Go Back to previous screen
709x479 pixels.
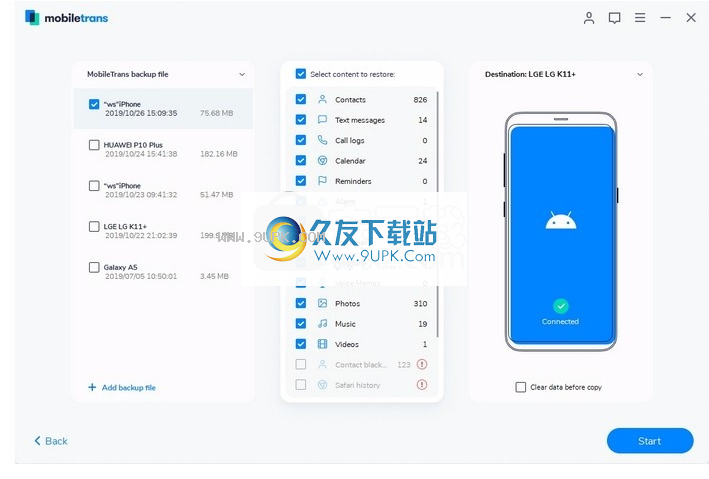tap(51, 441)
